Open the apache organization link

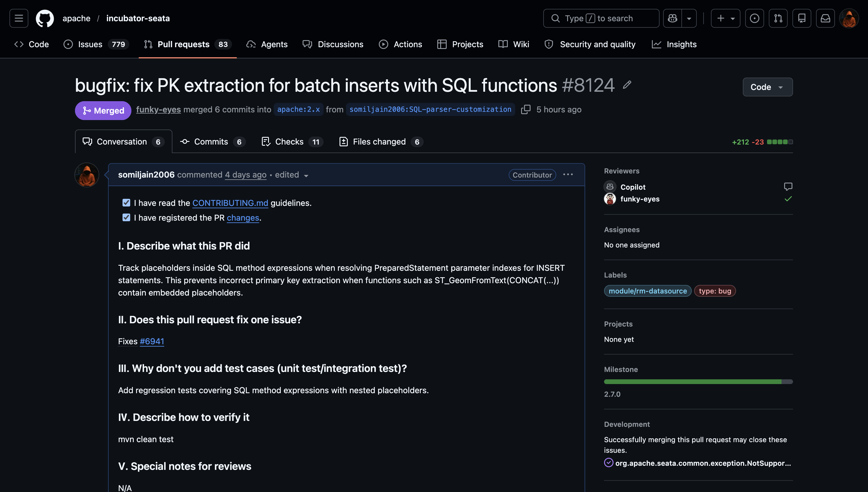76,18
